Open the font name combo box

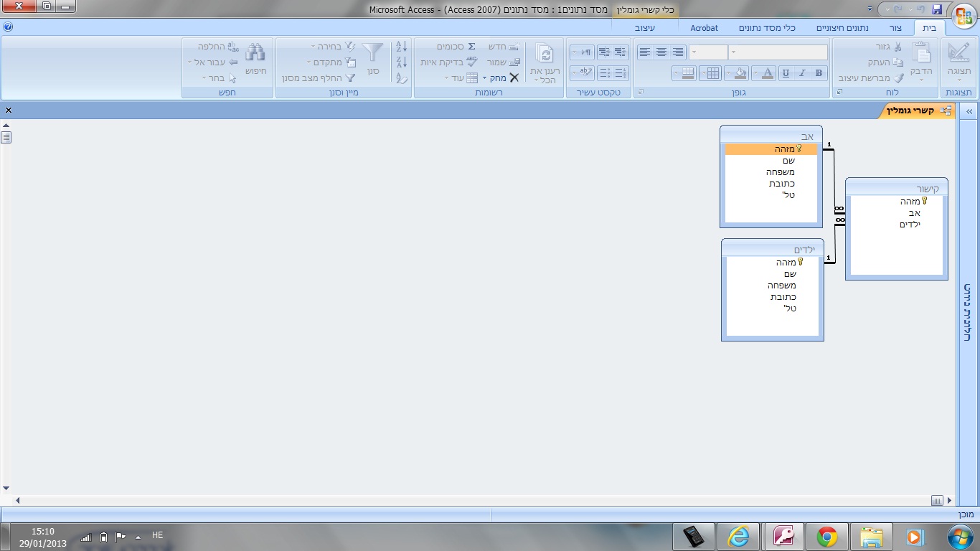click(778, 52)
